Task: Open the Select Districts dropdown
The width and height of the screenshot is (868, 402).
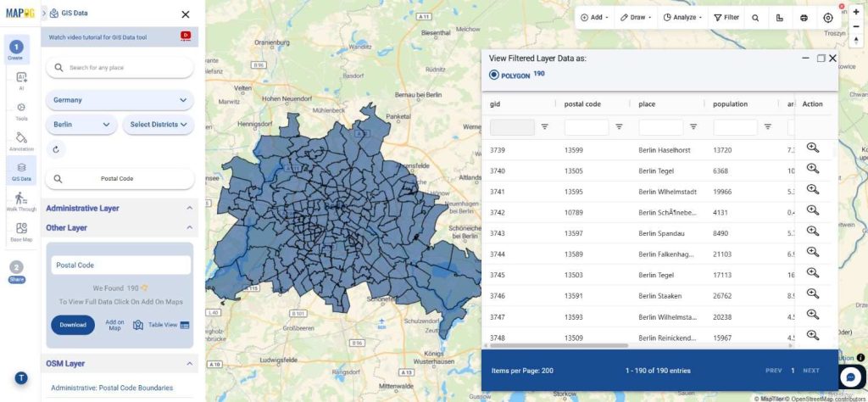Action: click(x=159, y=125)
